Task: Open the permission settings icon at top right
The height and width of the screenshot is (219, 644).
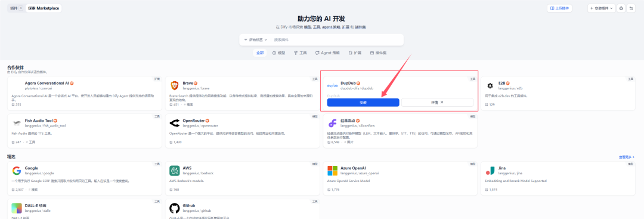Action: [x=631, y=8]
